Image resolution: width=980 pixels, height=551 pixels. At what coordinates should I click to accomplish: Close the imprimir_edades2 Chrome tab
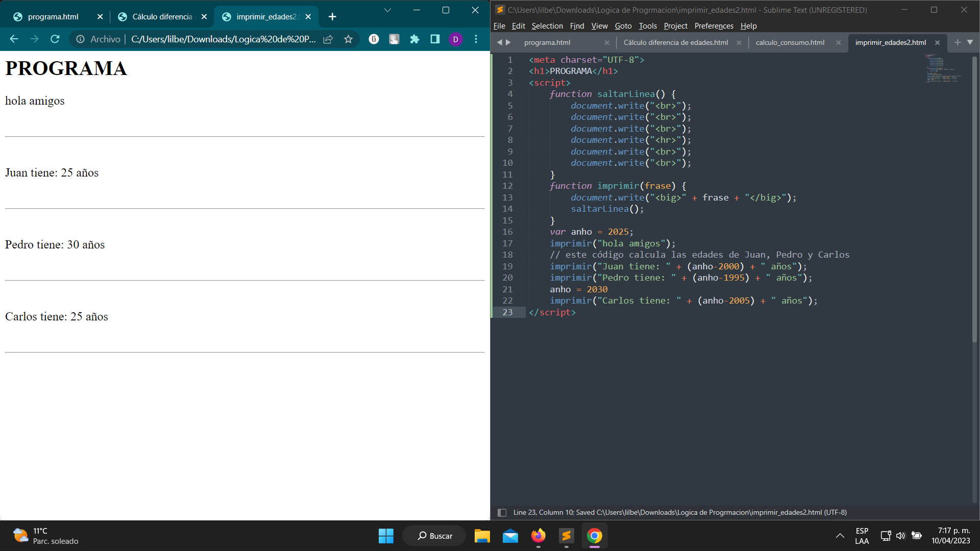(308, 17)
